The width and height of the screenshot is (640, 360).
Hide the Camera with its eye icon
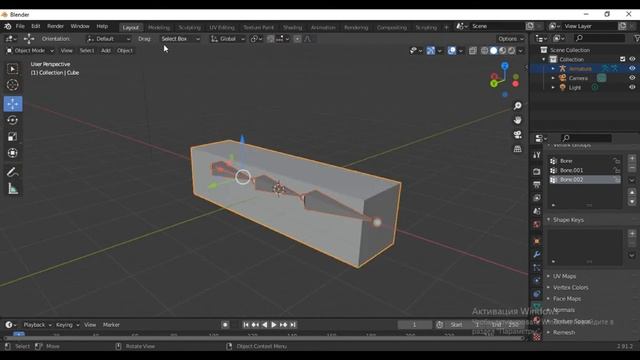(632, 78)
